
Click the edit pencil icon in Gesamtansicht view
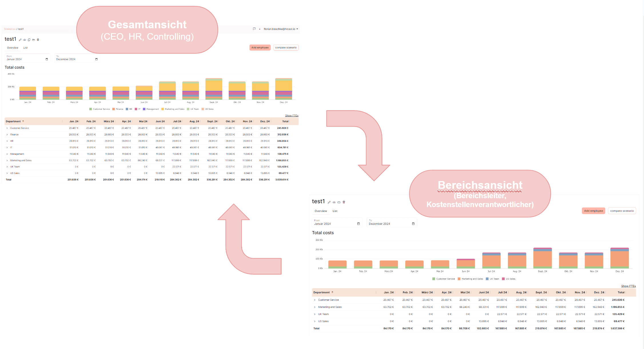(x=20, y=40)
